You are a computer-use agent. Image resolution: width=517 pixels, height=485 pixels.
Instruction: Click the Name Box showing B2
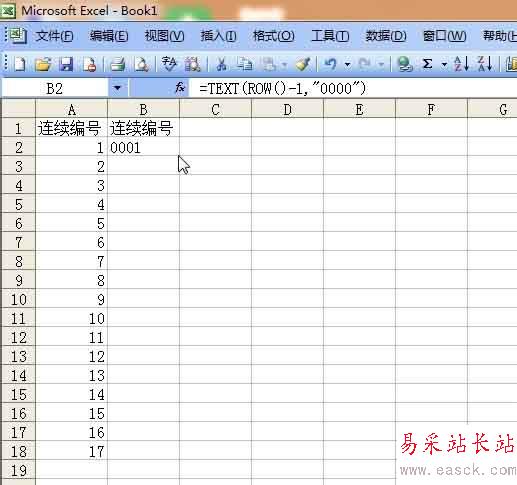(x=55, y=88)
